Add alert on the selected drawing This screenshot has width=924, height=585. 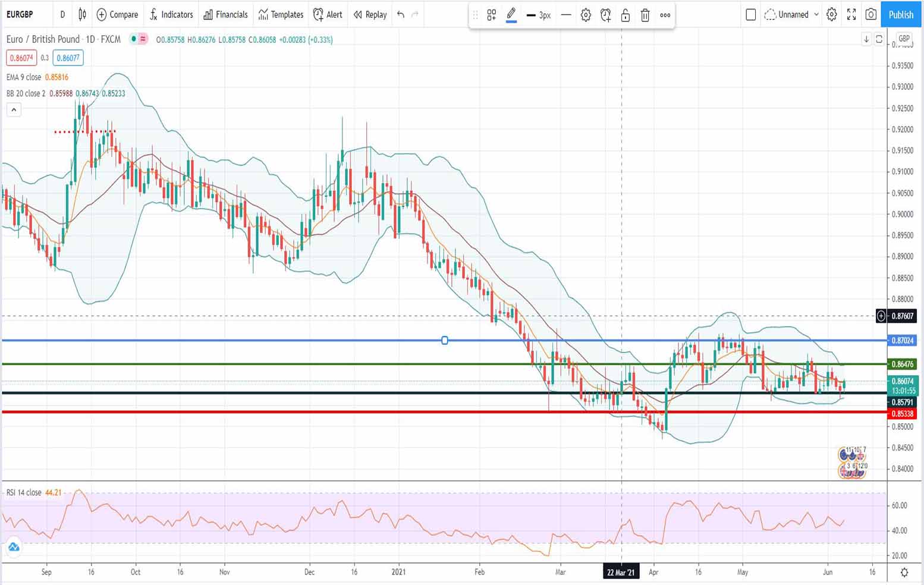(x=605, y=15)
